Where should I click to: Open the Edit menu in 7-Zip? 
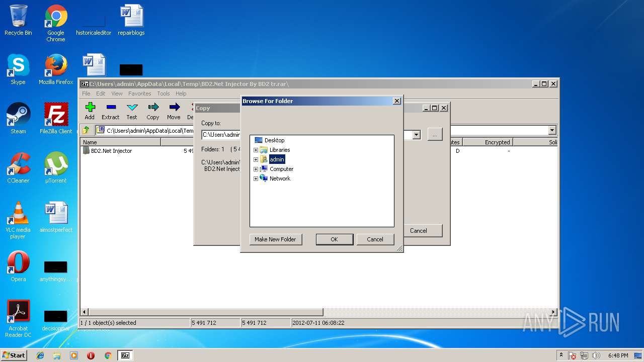tap(101, 94)
